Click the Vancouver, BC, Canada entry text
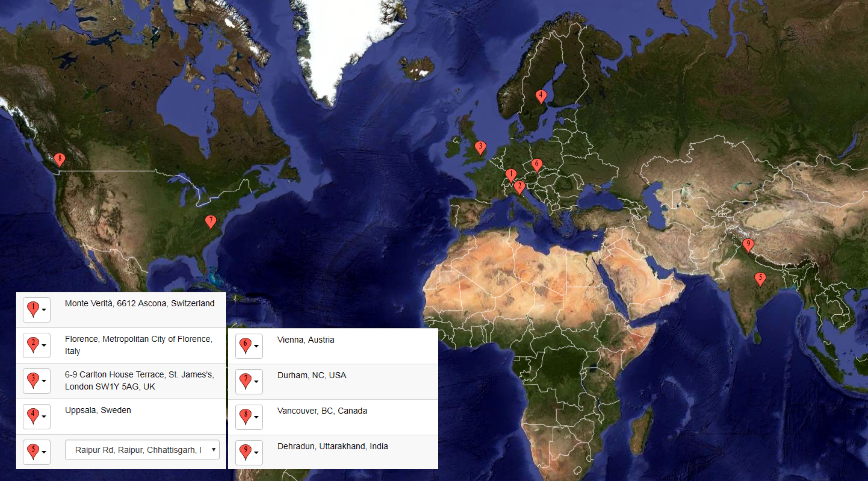This screenshot has width=868, height=481. 322,411
